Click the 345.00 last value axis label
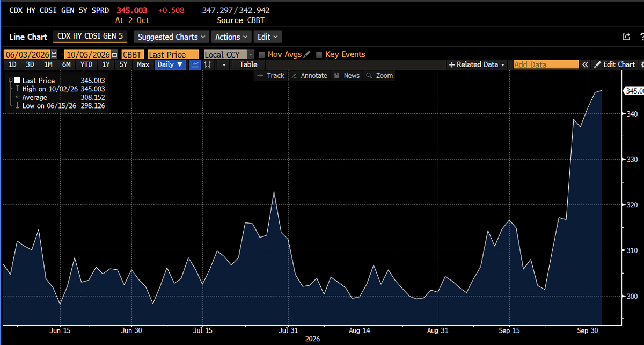The image size is (644, 345). point(633,91)
